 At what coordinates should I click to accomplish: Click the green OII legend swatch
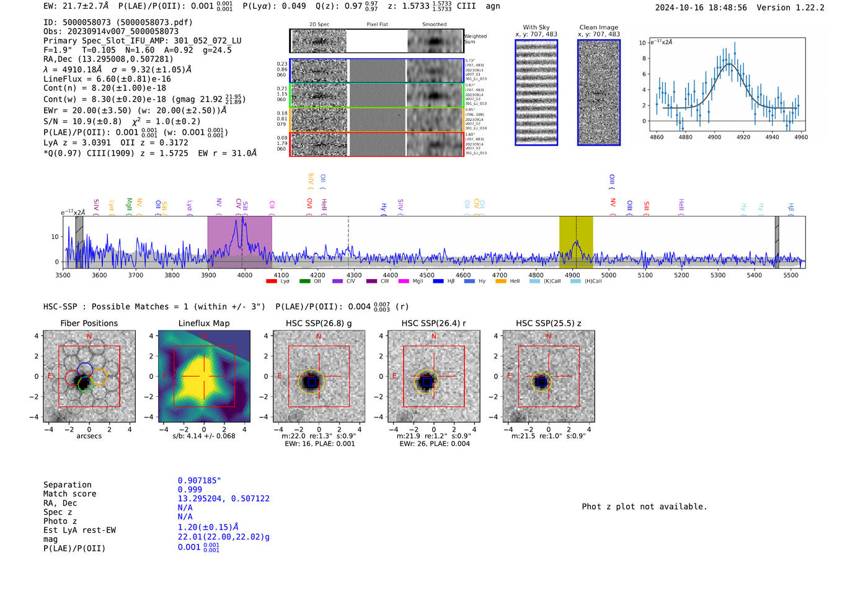coord(304,281)
